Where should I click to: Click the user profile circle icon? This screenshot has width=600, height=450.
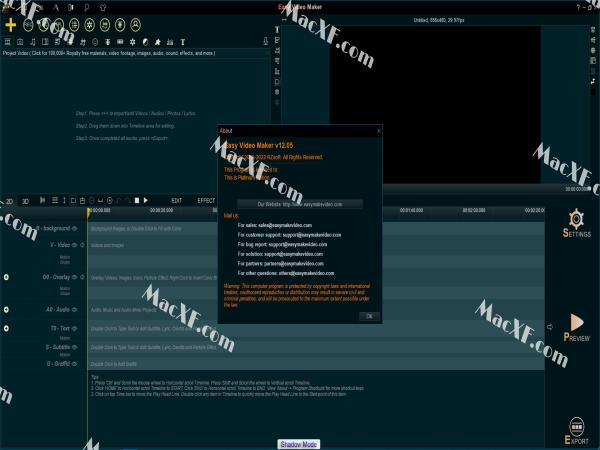tap(135, 25)
